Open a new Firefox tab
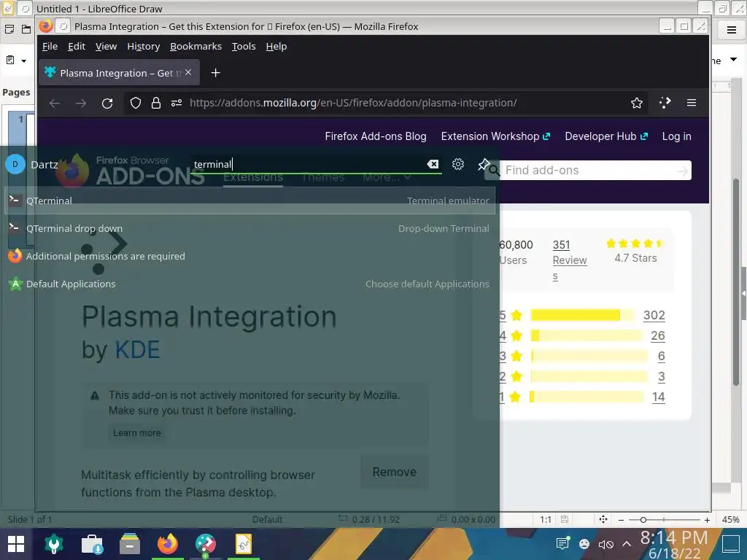The width and height of the screenshot is (747, 560). click(x=215, y=72)
